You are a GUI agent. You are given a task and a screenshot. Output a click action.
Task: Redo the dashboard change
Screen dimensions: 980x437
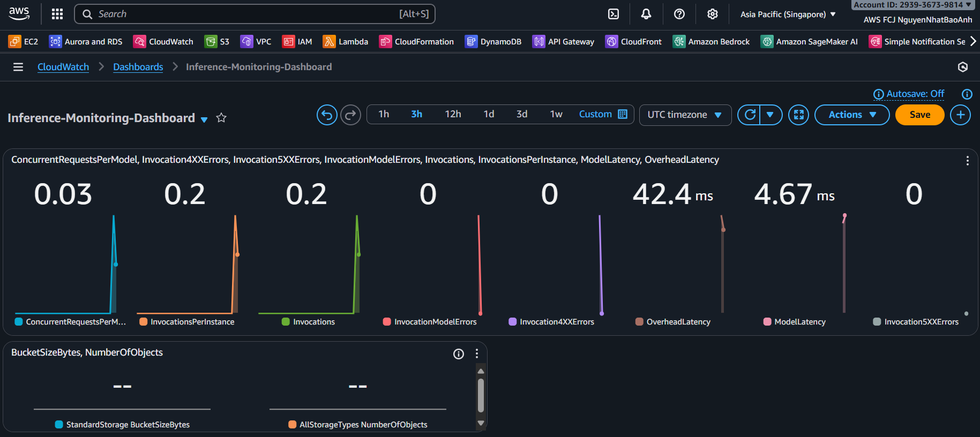click(x=351, y=115)
